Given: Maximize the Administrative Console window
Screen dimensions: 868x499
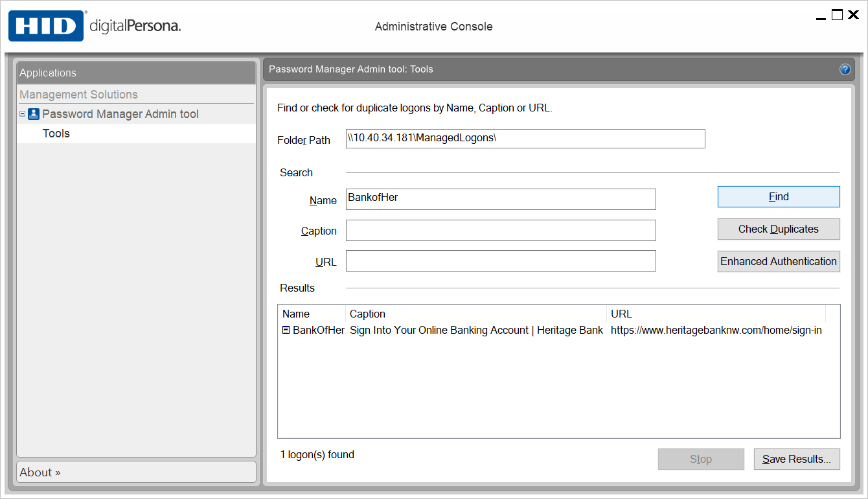Looking at the screenshot, I should (x=837, y=15).
